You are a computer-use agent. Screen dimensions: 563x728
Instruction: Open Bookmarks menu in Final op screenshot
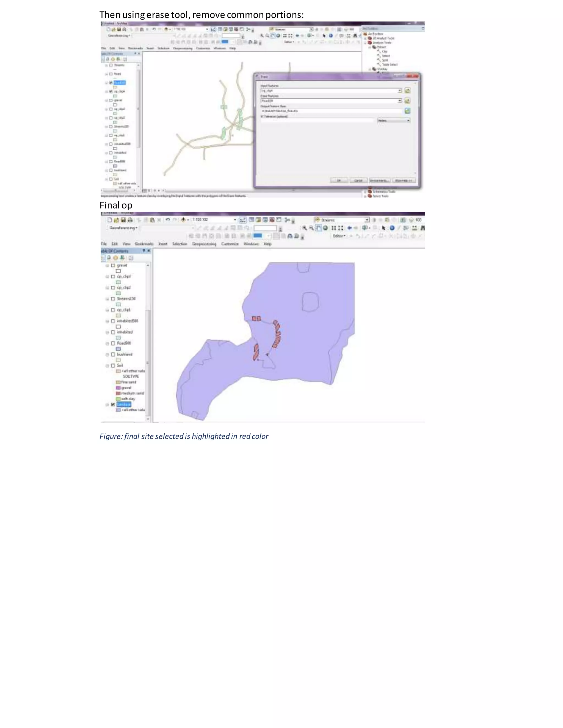(144, 244)
